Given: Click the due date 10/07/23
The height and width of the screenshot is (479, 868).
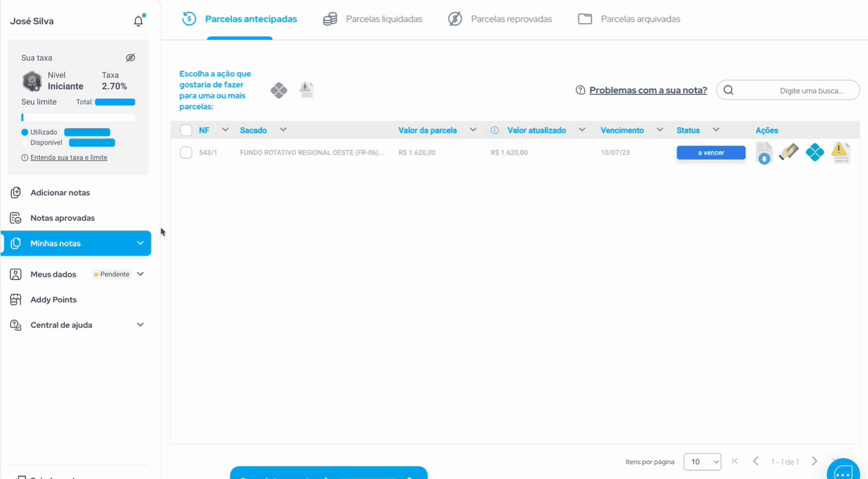Looking at the screenshot, I should click(615, 153).
